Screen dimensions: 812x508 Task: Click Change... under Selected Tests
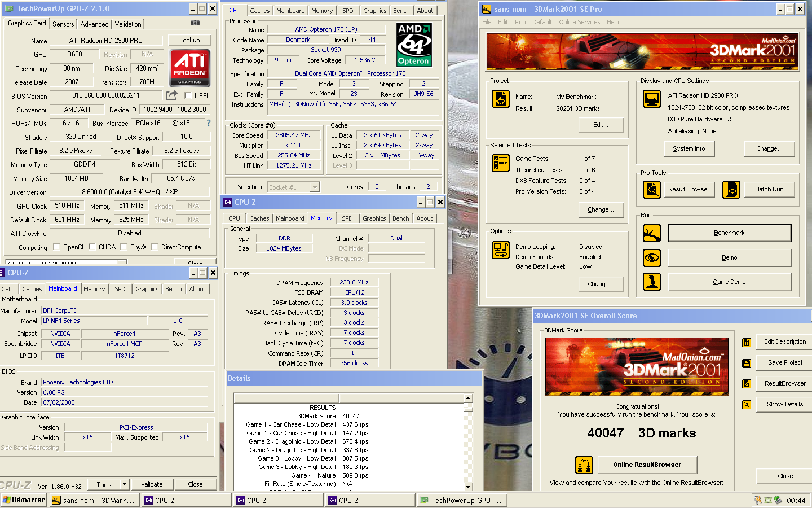601,209
